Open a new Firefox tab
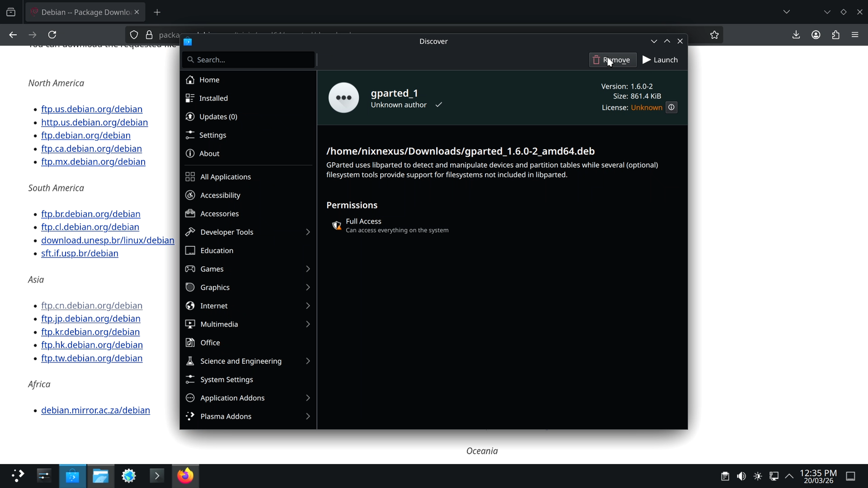Viewport: 868px width, 488px height. tap(157, 12)
